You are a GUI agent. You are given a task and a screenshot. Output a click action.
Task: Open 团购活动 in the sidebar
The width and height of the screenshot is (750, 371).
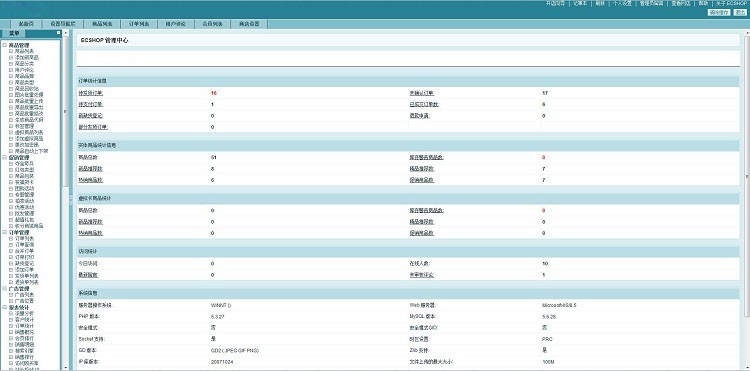pyautogui.click(x=24, y=188)
